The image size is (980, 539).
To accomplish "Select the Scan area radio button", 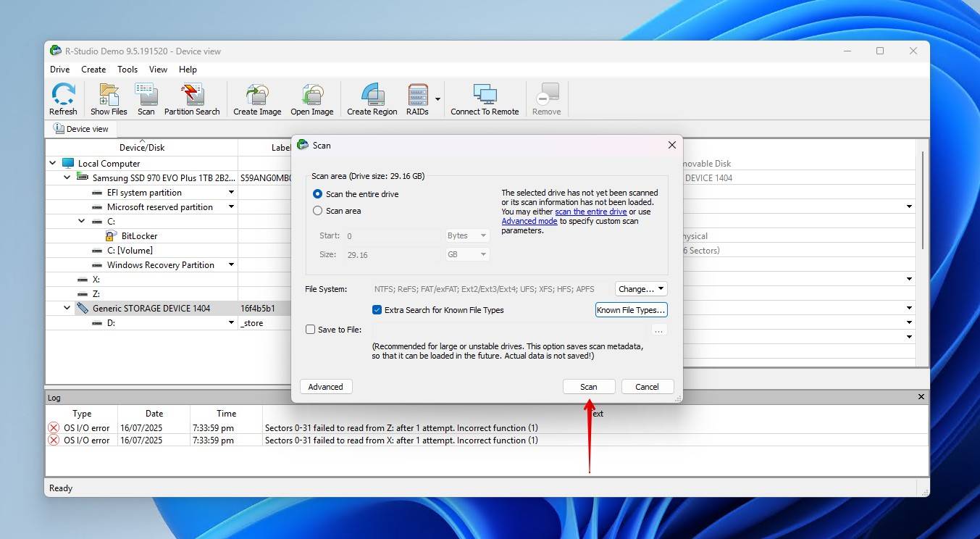I will pos(317,211).
